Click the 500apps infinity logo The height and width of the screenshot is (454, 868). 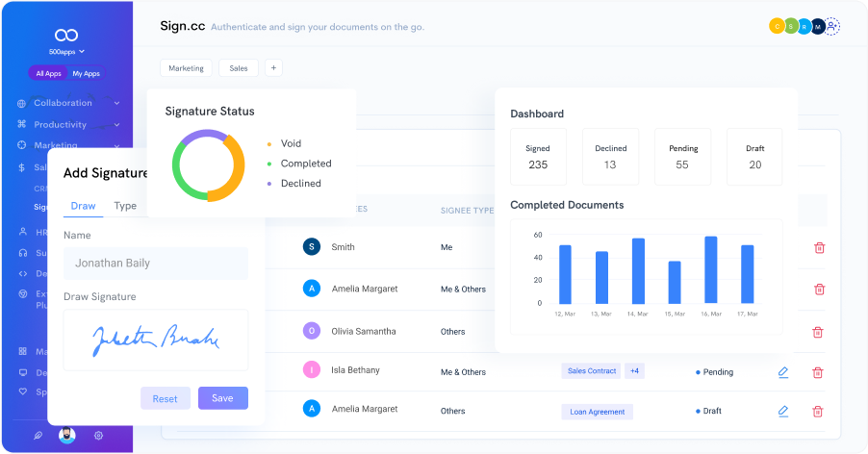pos(66,35)
